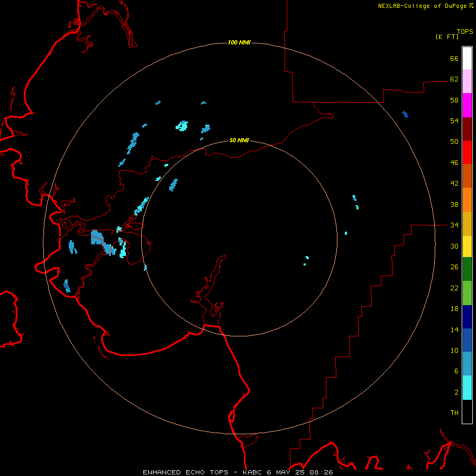The image size is (476, 476).
Task: Click the legend value "10"
Action: point(454,351)
